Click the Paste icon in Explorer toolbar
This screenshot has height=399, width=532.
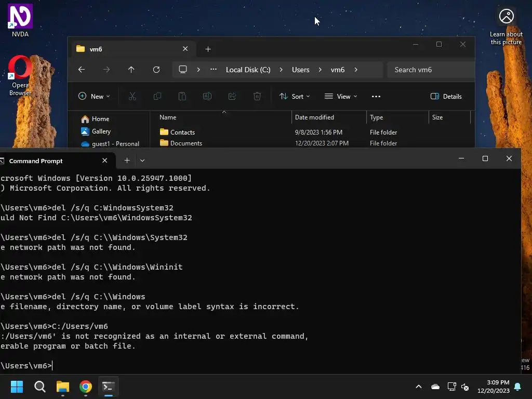point(182,96)
